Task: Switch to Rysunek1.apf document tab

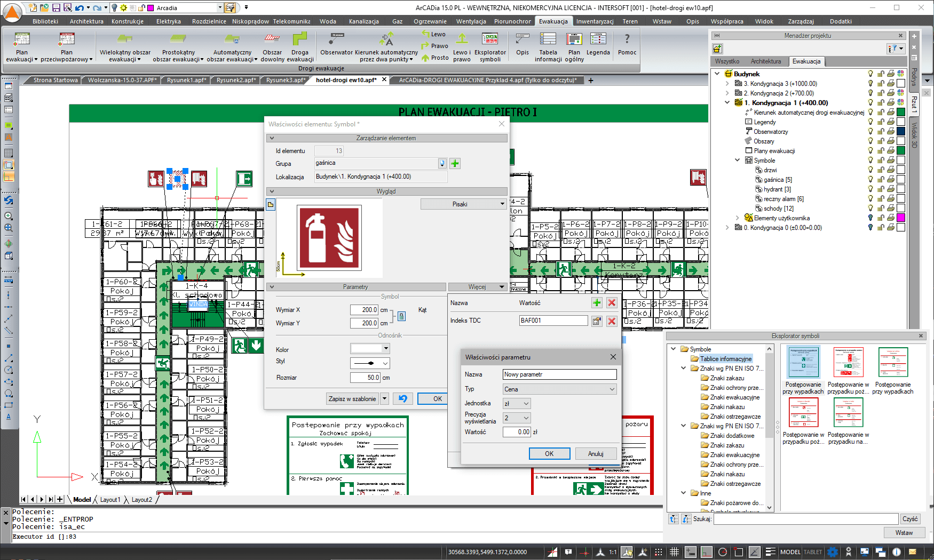Action: [x=186, y=80]
